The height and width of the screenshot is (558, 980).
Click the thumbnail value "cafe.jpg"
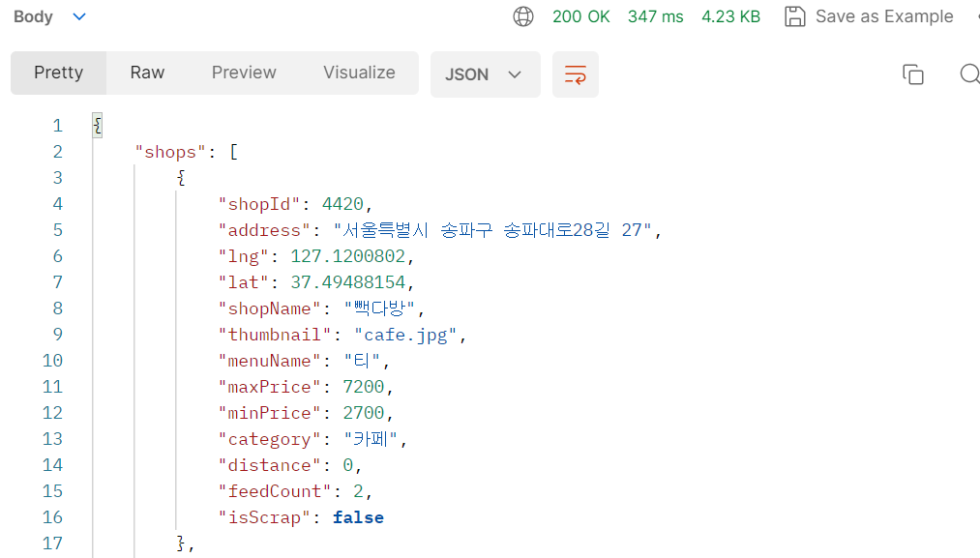click(x=405, y=335)
